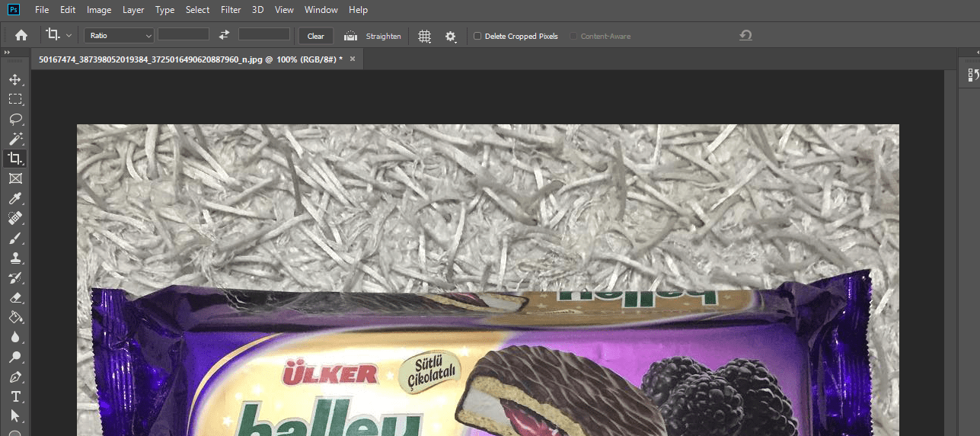Select the Dodge tool

pyautogui.click(x=14, y=357)
